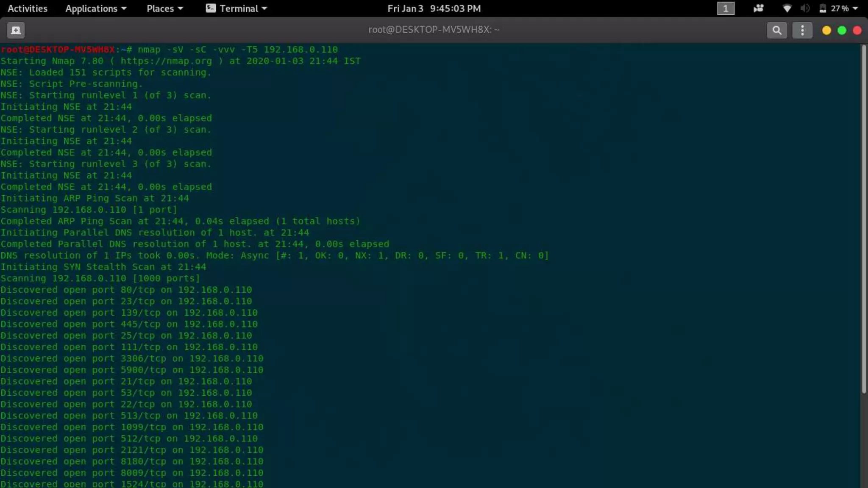The width and height of the screenshot is (868, 488).
Task: Expand the Applications menu
Action: [96, 8]
